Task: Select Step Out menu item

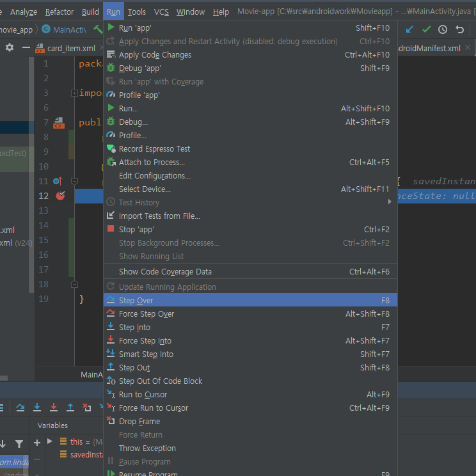Action: [250, 367]
